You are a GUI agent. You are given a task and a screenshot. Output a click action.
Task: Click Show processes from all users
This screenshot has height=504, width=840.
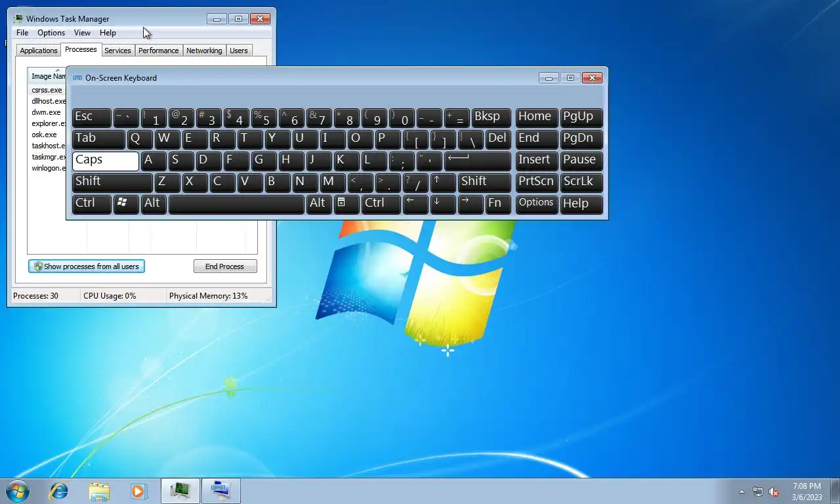[x=87, y=266]
